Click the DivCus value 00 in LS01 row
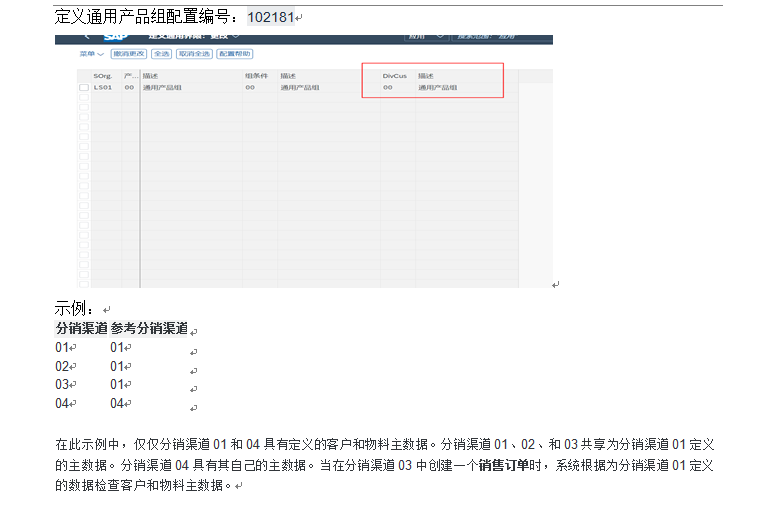Screen dimensions: 777x523 click(x=387, y=88)
